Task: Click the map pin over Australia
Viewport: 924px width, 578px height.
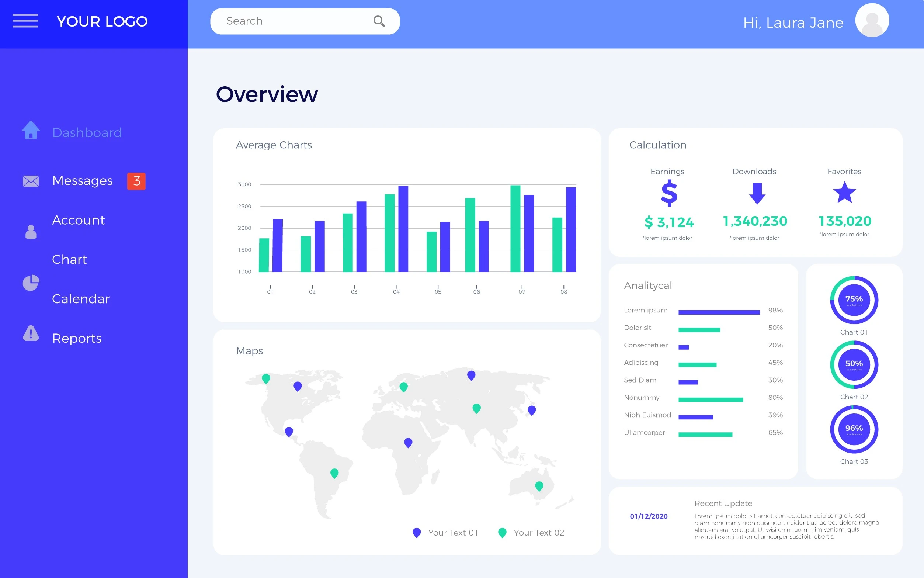Action: point(539,486)
